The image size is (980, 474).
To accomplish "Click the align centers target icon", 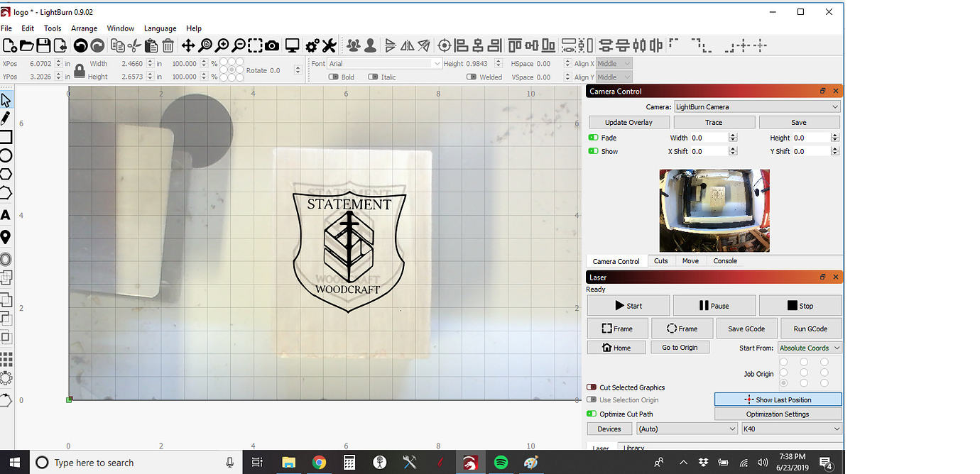I will [x=445, y=46].
